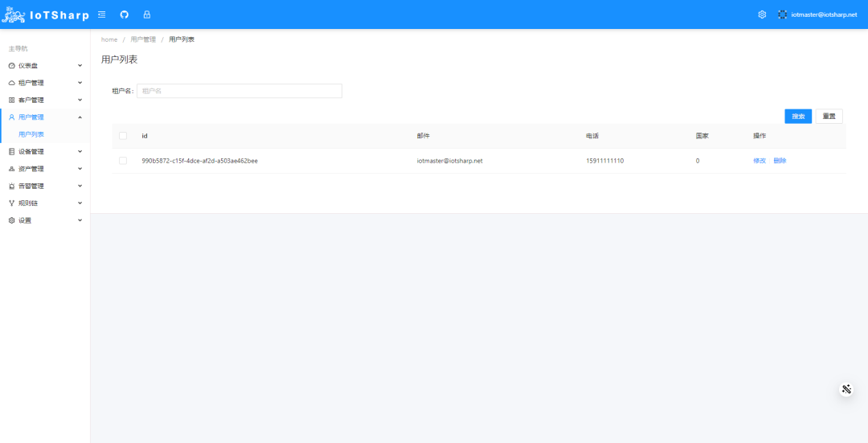The image size is (868, 443).
Task: Click the id column header
Action: click(x=145, y=136)
